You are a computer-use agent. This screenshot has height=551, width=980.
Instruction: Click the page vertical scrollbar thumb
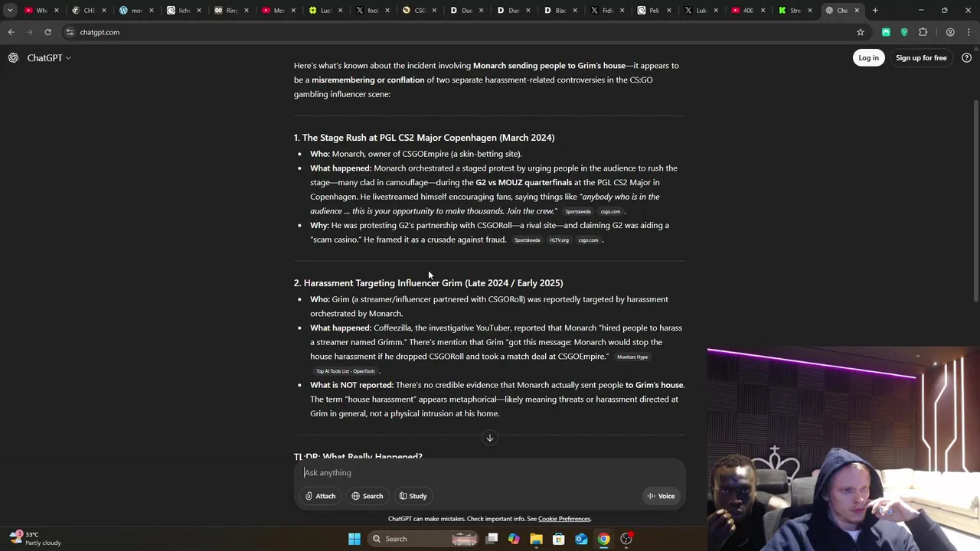975,201
